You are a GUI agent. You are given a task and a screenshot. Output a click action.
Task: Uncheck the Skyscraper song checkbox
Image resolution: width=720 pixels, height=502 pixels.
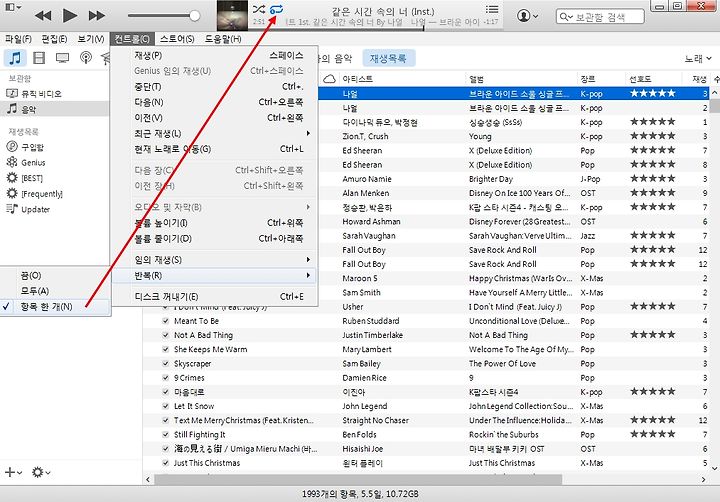pos(165,364)
